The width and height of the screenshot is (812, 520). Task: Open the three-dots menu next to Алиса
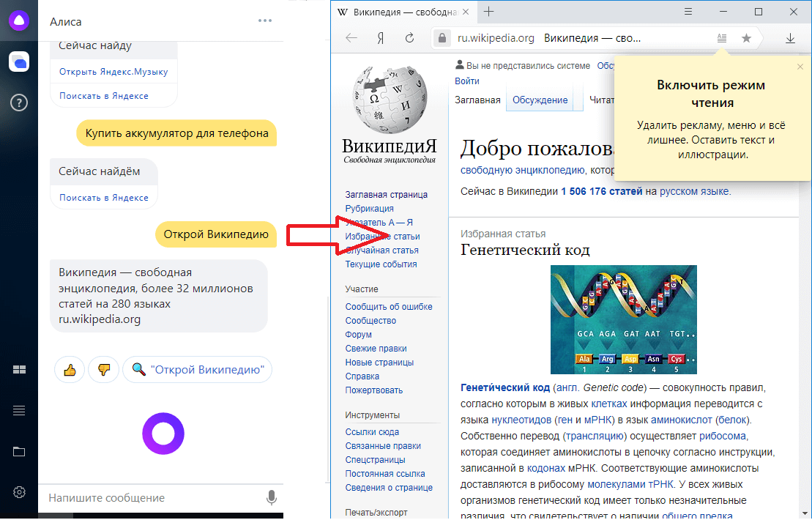pyautogui.click(x=264, y=21)
